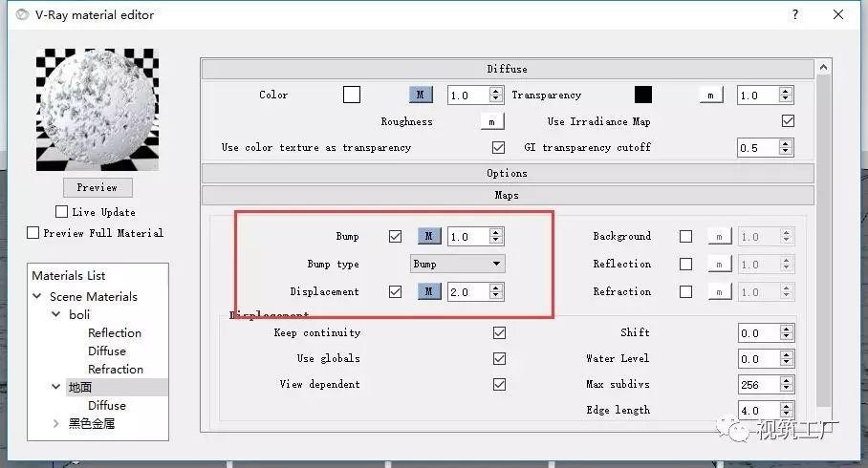
Task: Enable the Reflection map checkbox
Action: tap(685, 264)
